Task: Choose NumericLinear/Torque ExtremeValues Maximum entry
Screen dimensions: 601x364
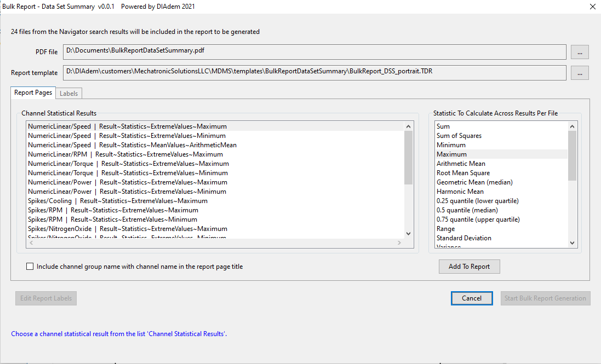Action: pos(128,164)
